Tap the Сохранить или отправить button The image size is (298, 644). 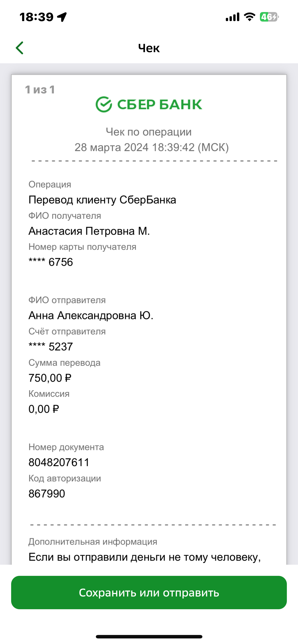[x=149, y=592]
